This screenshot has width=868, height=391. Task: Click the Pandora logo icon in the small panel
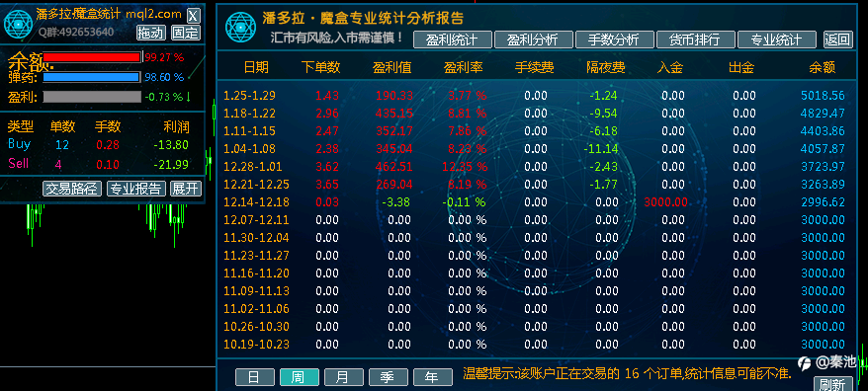(x=18, y=24)
